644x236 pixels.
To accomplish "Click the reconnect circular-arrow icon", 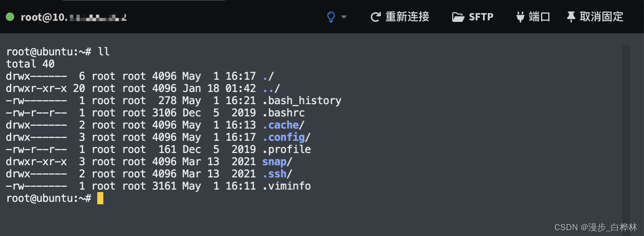I will tap(376, 17).
